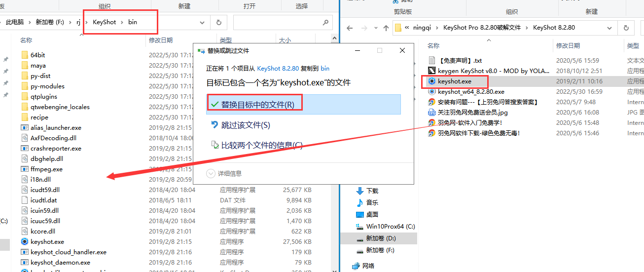
Task: Click the keyshot_cloud_handler.exe file icon
Action: click(25, 252)
